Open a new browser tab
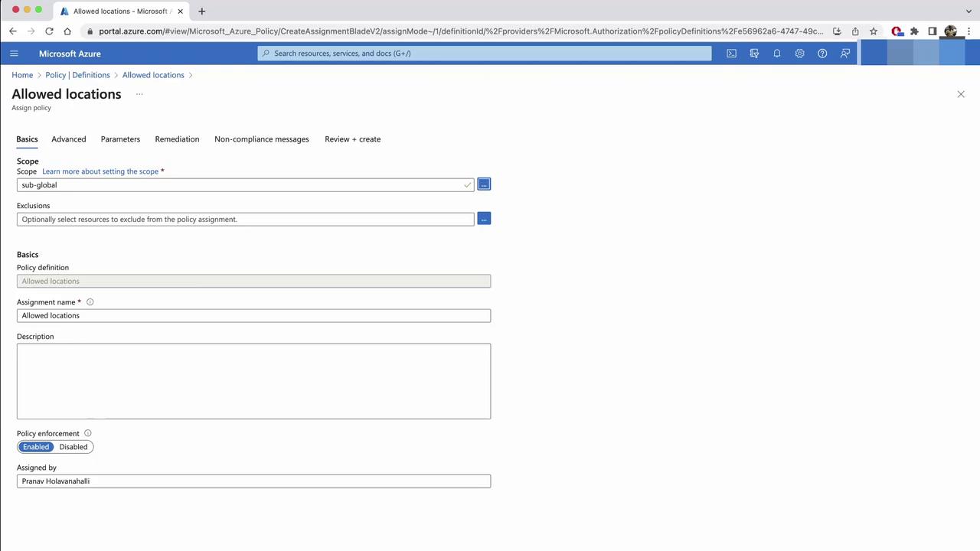Image resolution: width=980 pixels, height=551 pixels. (x=202, y=11)
